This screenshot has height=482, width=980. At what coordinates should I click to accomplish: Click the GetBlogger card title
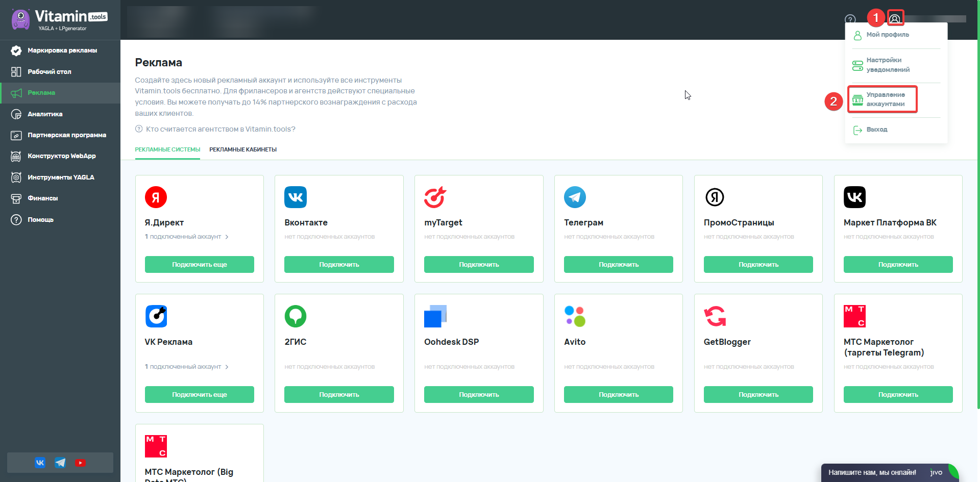point(727,342)
